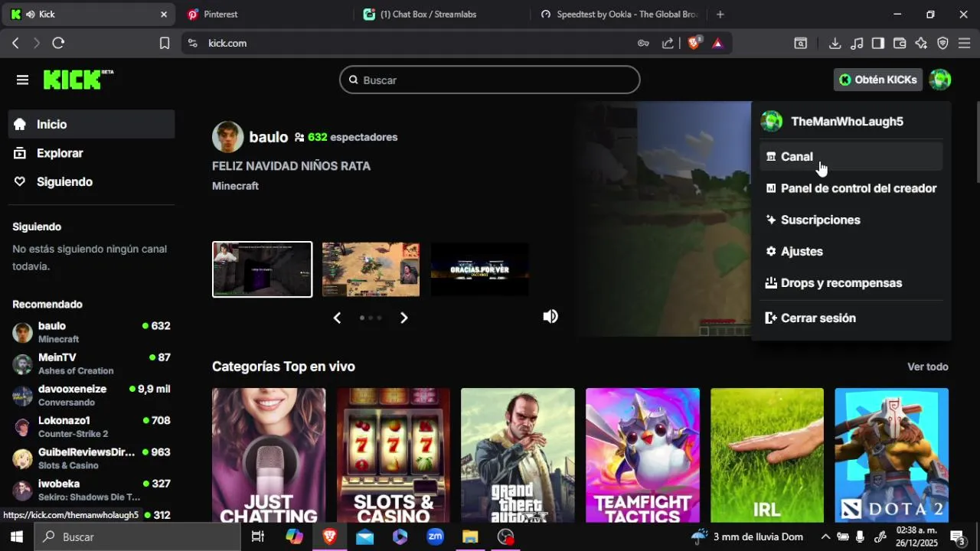The height and width of the screenshot is (551, 980).
Task: Reload the page with the refresh icon
Action: tap(58, 44)
